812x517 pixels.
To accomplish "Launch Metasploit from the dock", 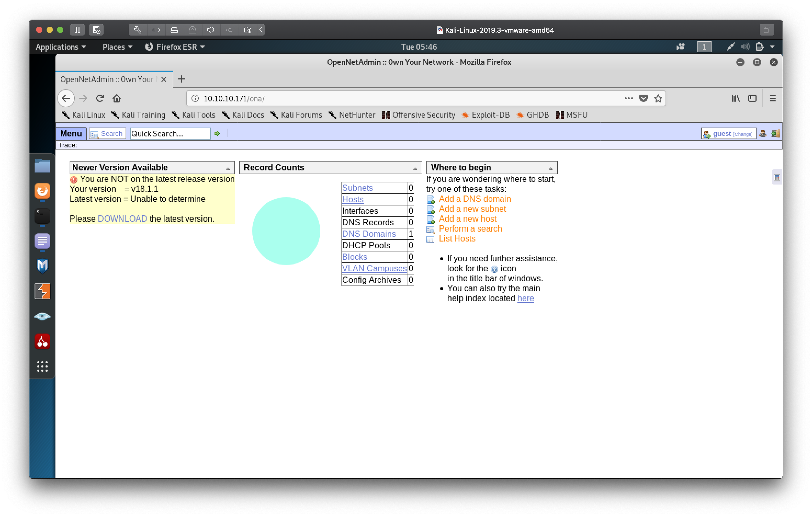I will tap(42, 266).
